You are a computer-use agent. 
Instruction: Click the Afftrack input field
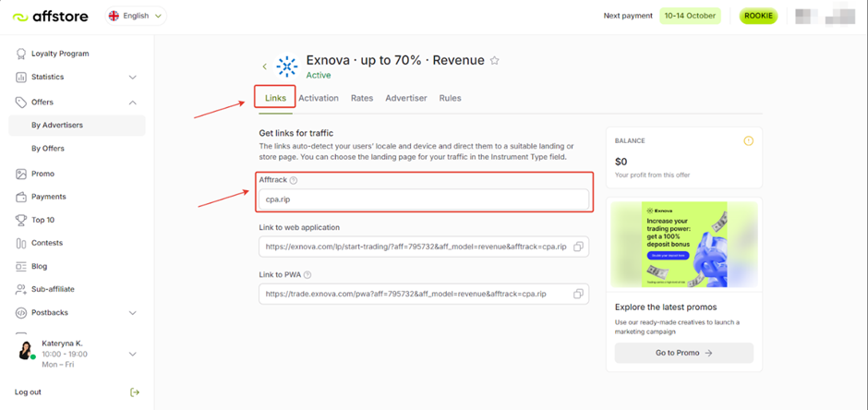[424, 199]
